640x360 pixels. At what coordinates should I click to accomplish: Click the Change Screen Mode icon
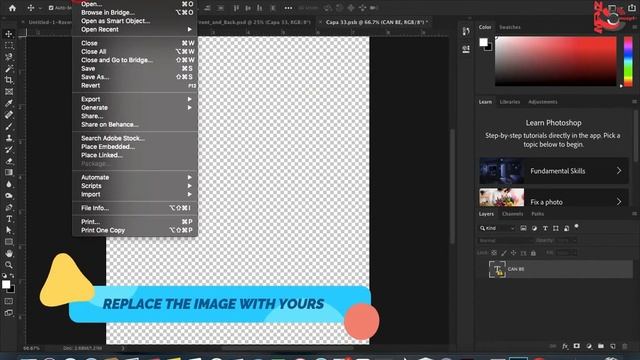(x=9, y=313)
